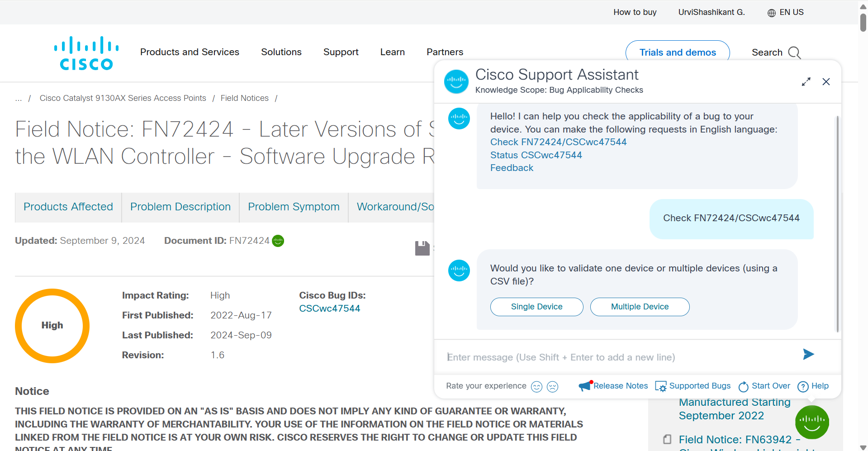Click the orange High impact rating circle
The image size is (868, 451).
[x=52, y=326]
